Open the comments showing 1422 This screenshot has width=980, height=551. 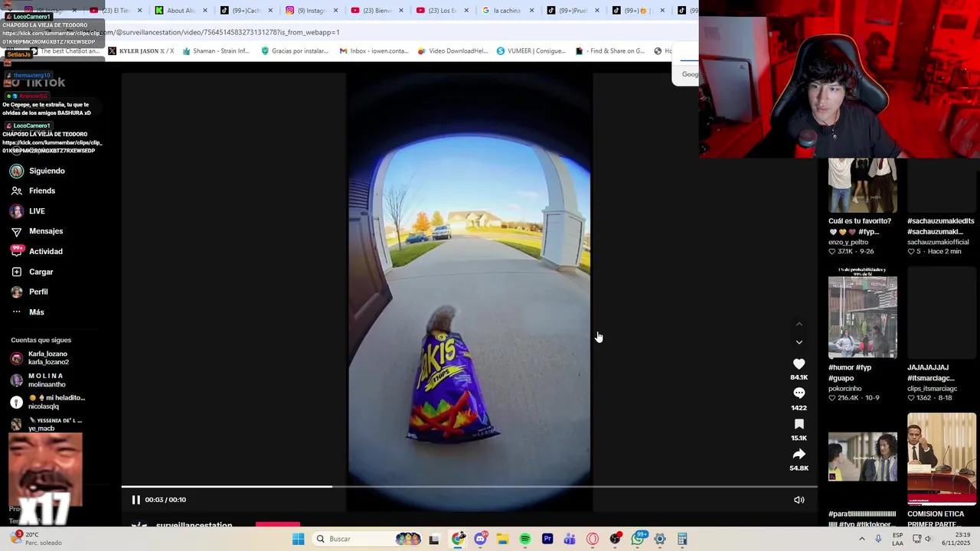coord(799,393)
